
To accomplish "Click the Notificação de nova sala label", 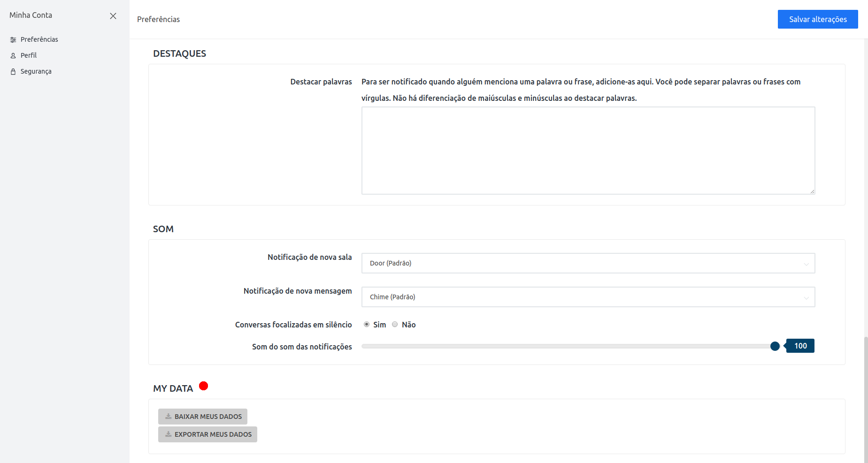I will point(309,257).
